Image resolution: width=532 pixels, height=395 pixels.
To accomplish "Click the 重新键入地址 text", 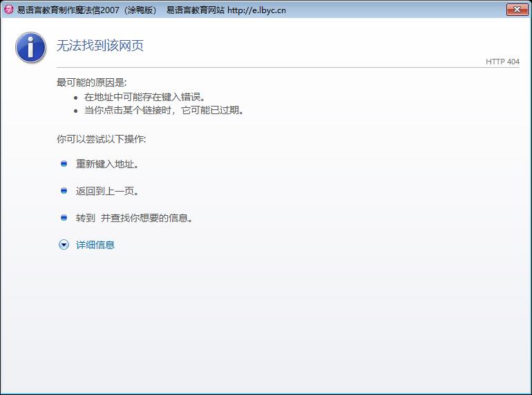I will pyautogui.click(x=107, y=164).
